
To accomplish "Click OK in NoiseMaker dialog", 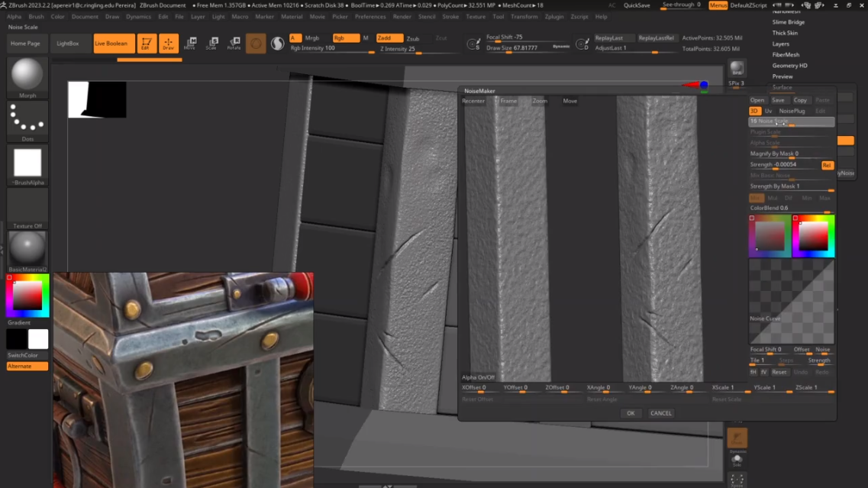I will pyautogui.click(x=631, y=413).
